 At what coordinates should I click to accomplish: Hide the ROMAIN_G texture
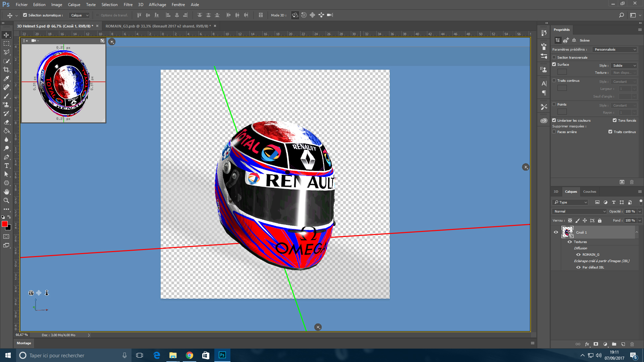tap(578, 254)
